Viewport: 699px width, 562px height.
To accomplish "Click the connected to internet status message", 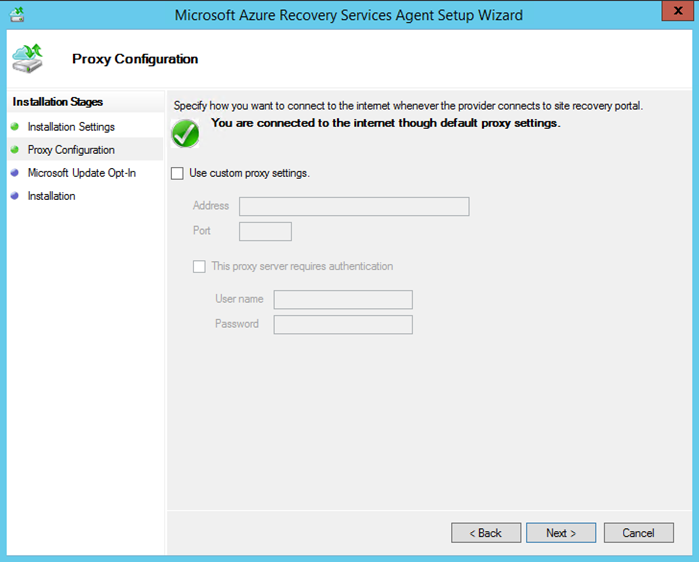I will click(x=386, y=123).
